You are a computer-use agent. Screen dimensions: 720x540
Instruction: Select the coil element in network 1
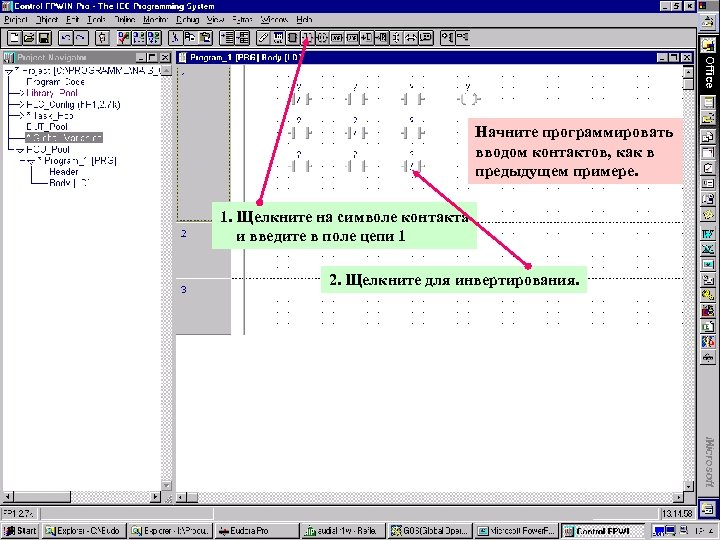[468, 99]
